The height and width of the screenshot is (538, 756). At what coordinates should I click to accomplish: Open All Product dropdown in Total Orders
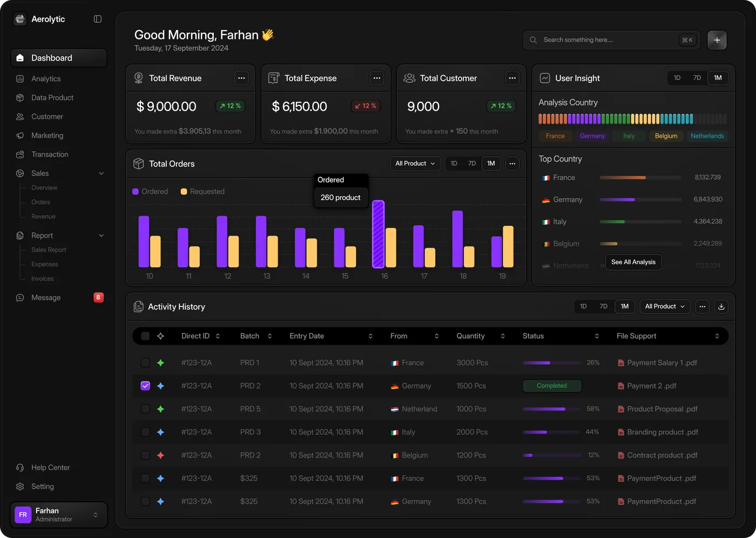click(x=415, y=164)
